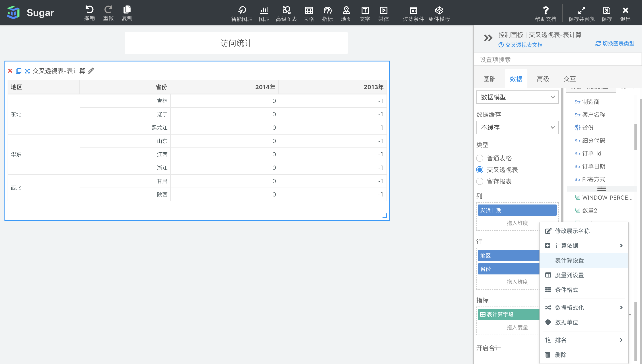Open the 交叉透视表文档 link
Viewport: 642px width, 364px height.
(521, 45)
